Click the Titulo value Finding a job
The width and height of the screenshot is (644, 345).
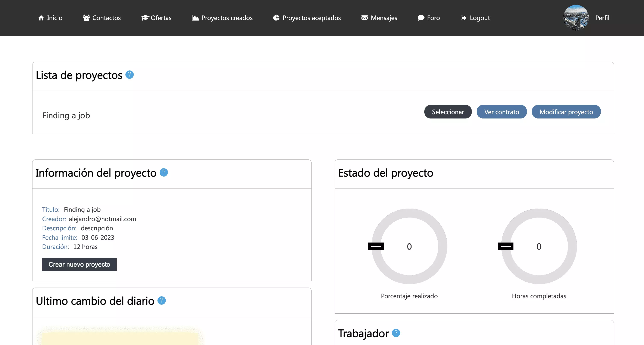click(x=82, y=210)
